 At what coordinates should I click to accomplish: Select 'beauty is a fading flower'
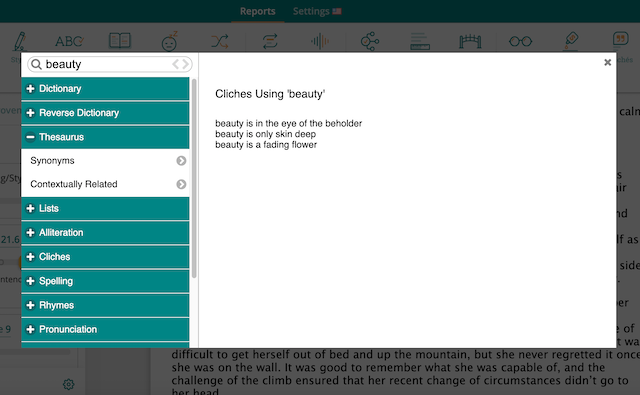point(266,144)
